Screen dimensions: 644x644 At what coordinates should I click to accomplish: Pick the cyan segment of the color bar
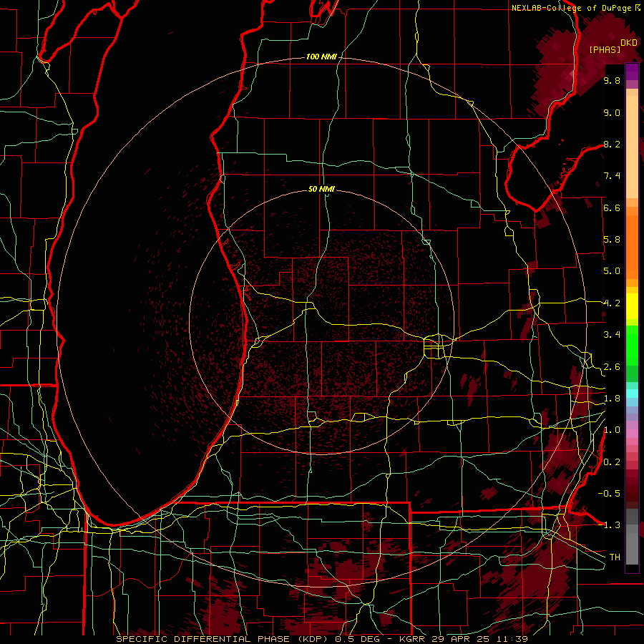pyautogui.click(x=632, y=394)
